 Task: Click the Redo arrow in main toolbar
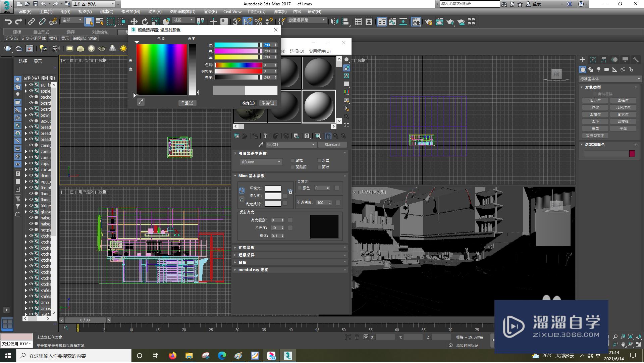pos(19,22)
